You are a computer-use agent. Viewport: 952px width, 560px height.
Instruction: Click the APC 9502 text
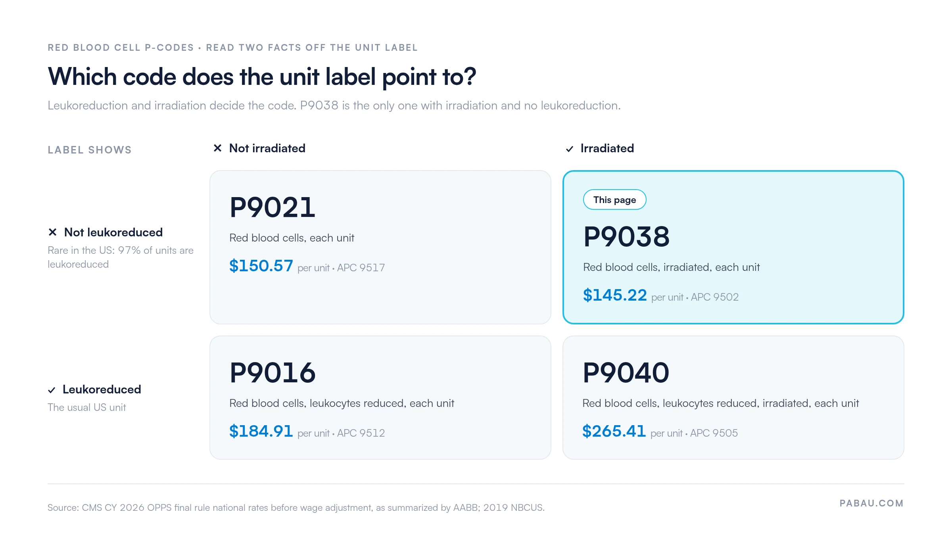tap(715, 297)
